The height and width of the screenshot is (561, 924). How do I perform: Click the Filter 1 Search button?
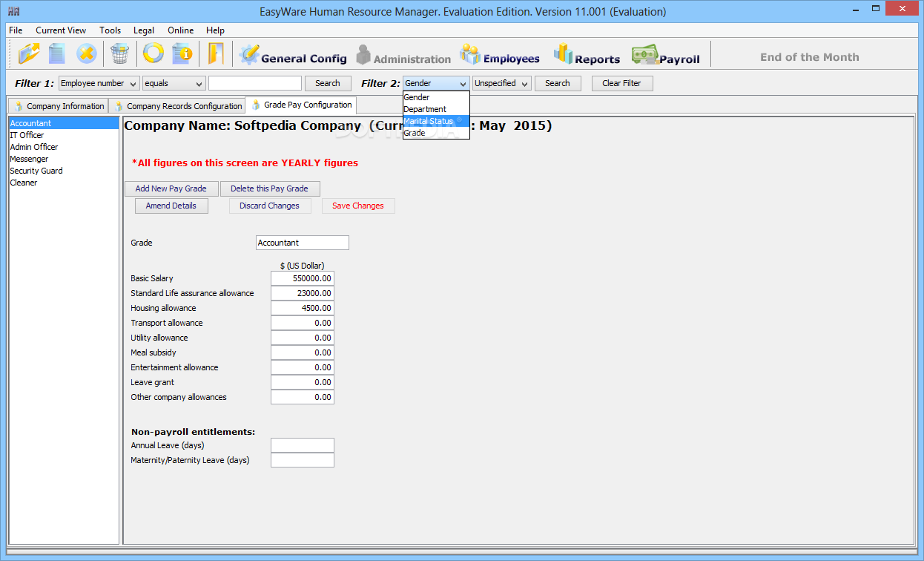point(328,83)
